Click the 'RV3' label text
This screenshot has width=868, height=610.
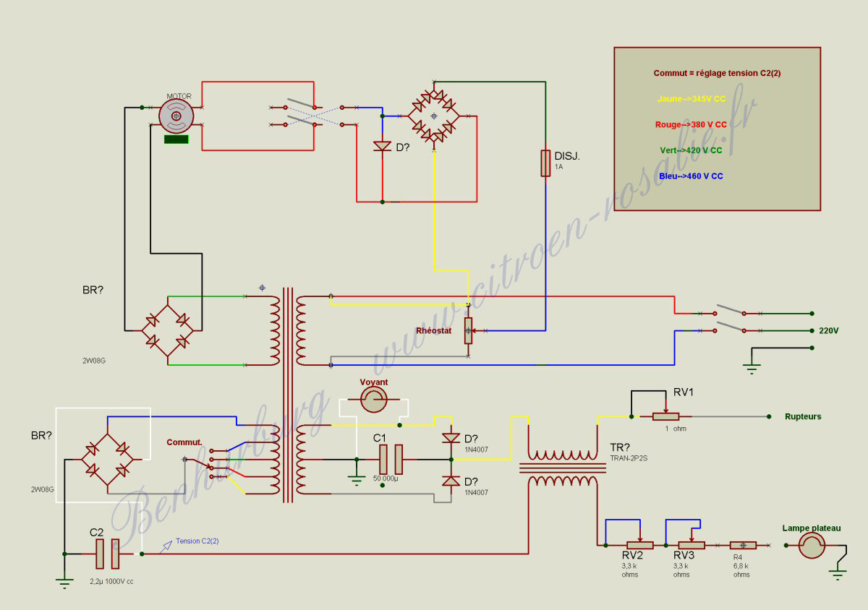pos(684,555)
